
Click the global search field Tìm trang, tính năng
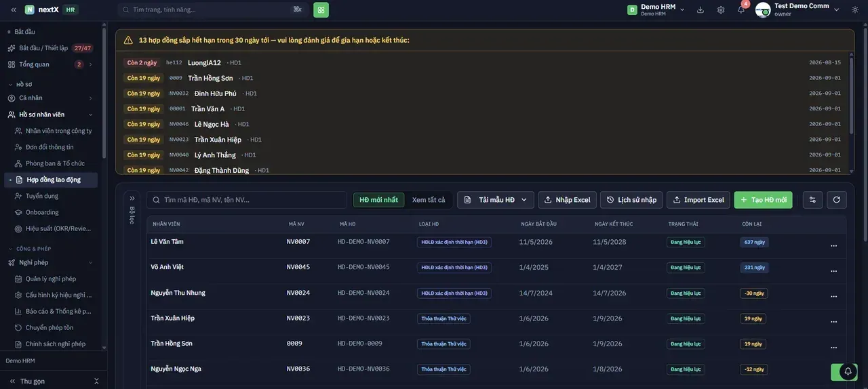[213, 9]
